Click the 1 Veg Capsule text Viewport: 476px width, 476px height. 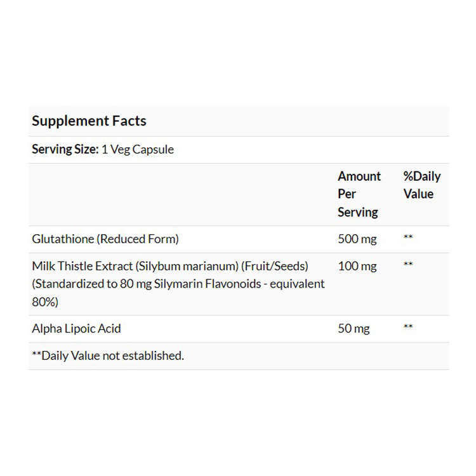tap(138, 150)
